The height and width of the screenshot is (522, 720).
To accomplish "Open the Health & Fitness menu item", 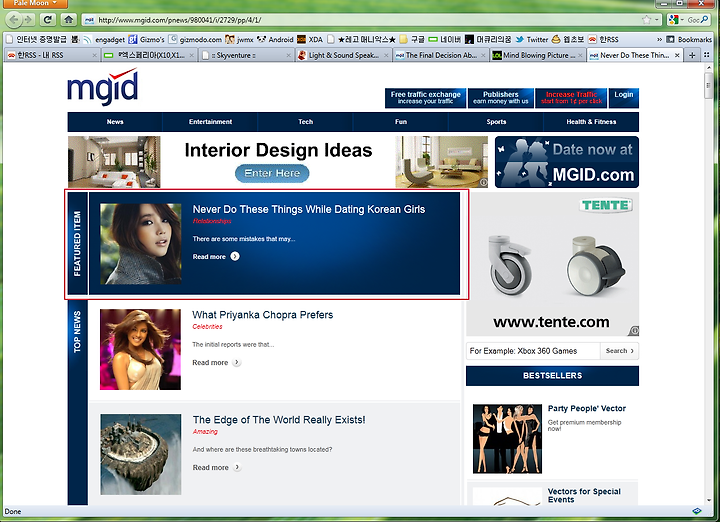I will [x=591, y=122].
